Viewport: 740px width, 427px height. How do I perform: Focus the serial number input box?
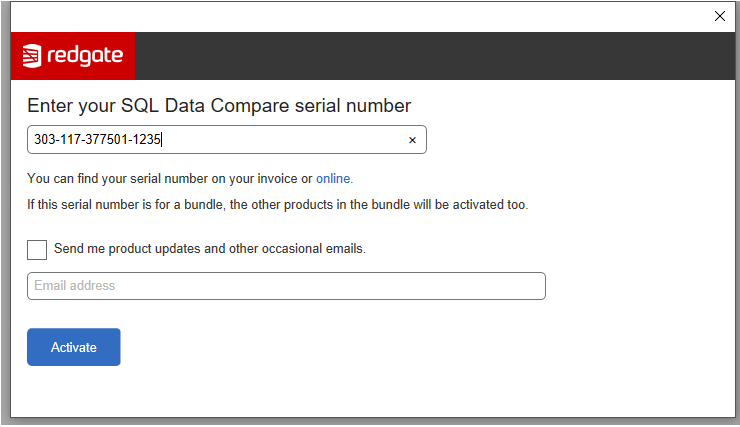pyautogui.click(x=227, y=140)
